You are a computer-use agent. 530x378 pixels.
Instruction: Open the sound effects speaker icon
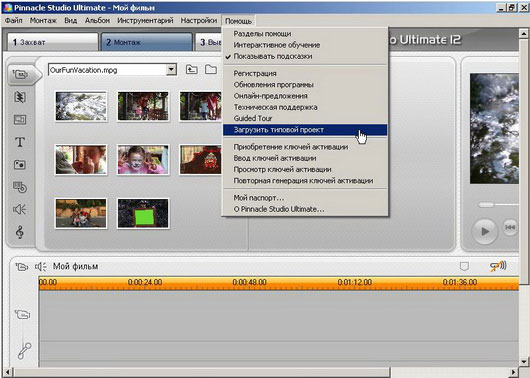click(x=20, y=209)
